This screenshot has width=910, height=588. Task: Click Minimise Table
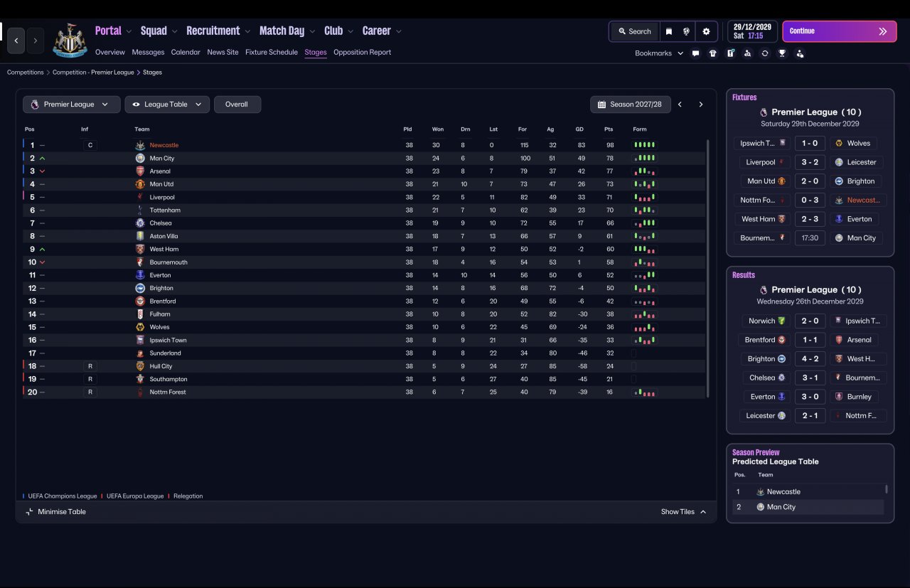(x=55, y=512)
